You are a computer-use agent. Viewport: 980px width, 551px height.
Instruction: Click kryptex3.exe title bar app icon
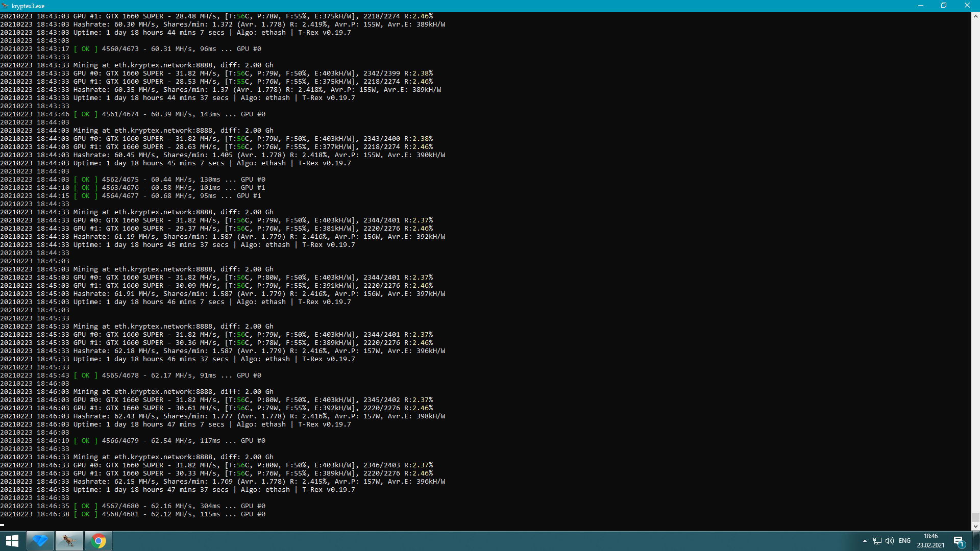(6, 6)
